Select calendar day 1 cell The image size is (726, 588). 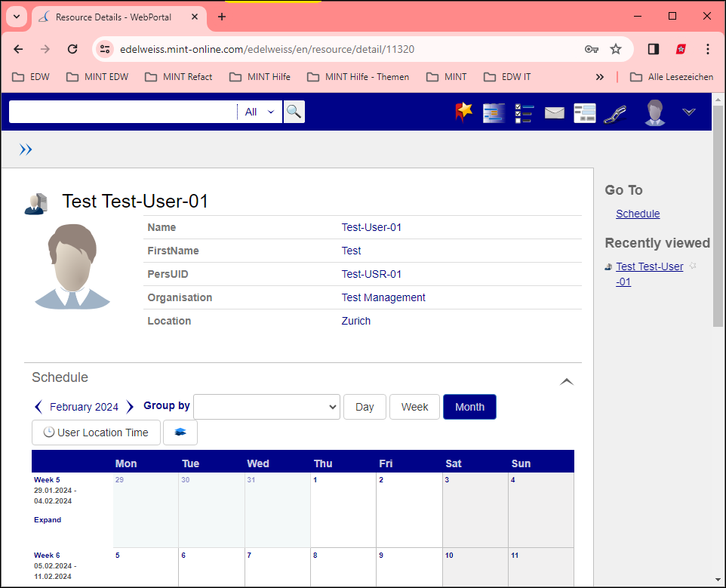(343, 509)
